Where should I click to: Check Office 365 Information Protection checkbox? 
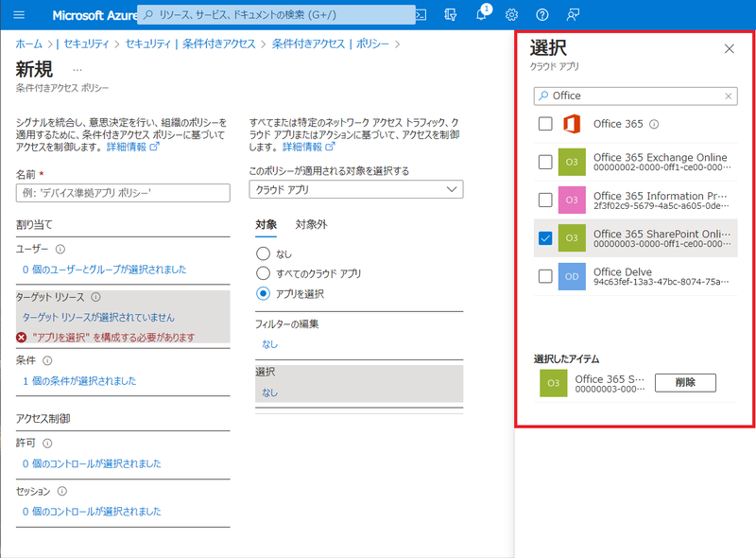(545, 200)
